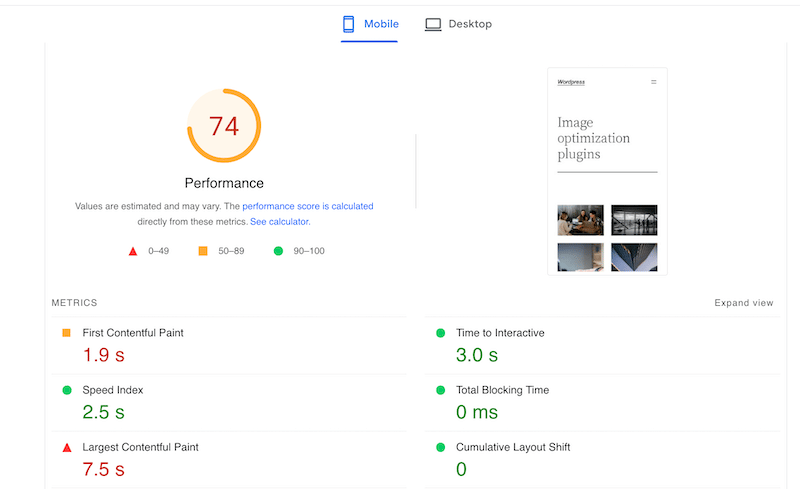
Task: Click the mobile phone icon
Action: coord(348,24)
